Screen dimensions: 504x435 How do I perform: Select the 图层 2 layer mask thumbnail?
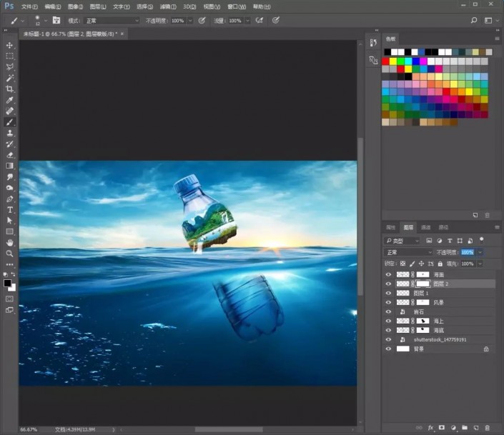[x=423, y=284]
